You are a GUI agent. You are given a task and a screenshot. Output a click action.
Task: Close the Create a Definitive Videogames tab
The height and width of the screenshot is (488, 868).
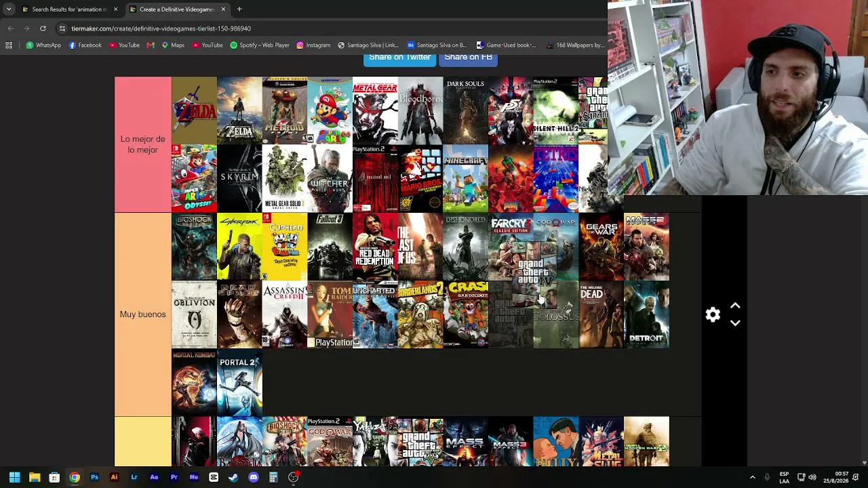(223, 9)
